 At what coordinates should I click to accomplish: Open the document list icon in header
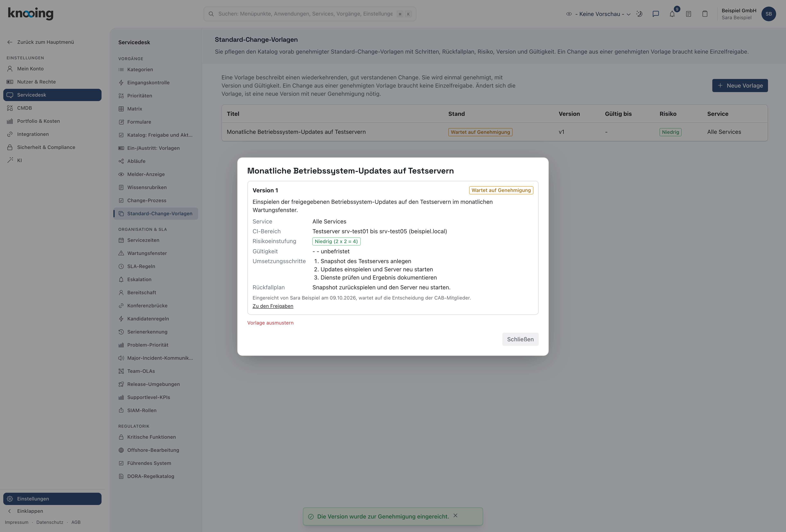(688, 14)
